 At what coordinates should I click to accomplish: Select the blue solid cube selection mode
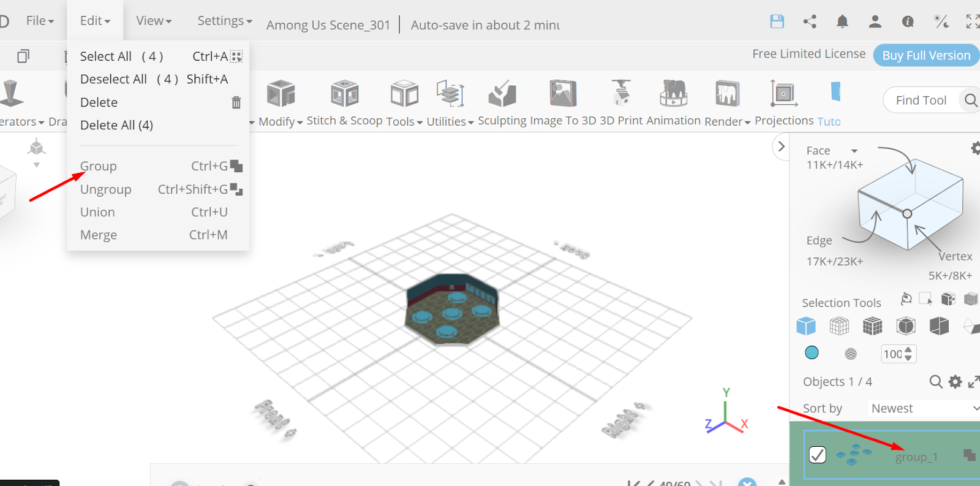[806, 326]
